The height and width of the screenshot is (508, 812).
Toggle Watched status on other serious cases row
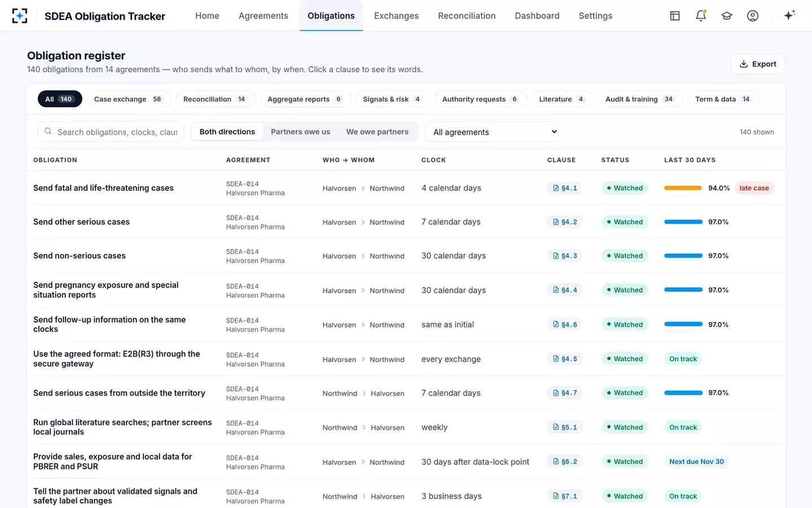(x=625, y=222)
